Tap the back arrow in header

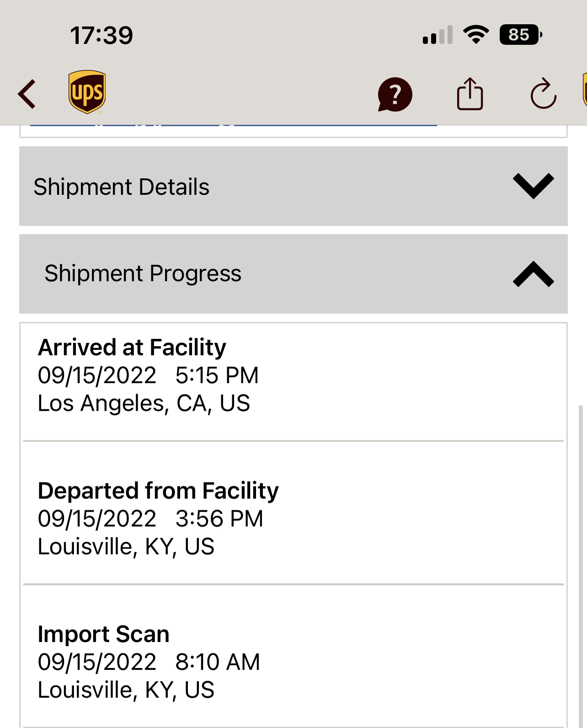tap(27, 94)
